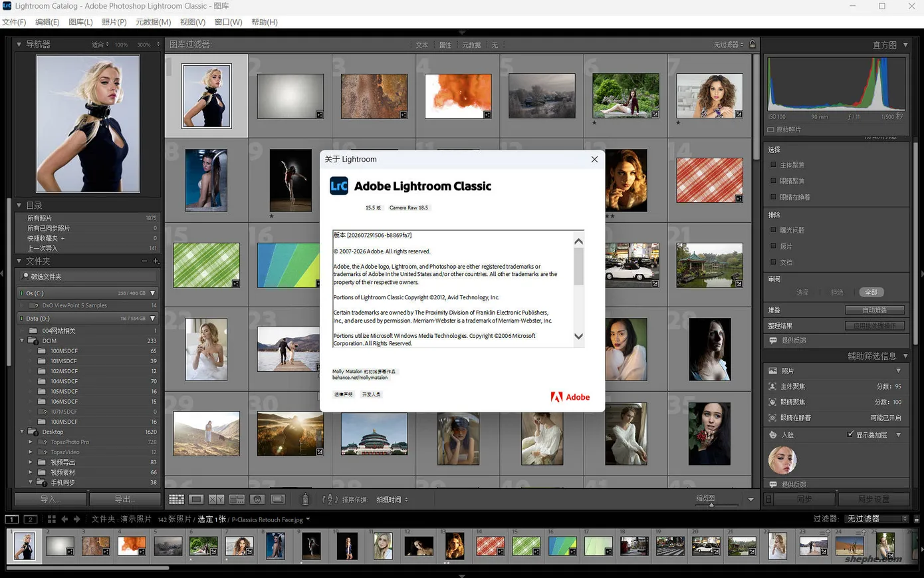
Task: Click the library filter lock icon
Action: click(x=752, y=45)
